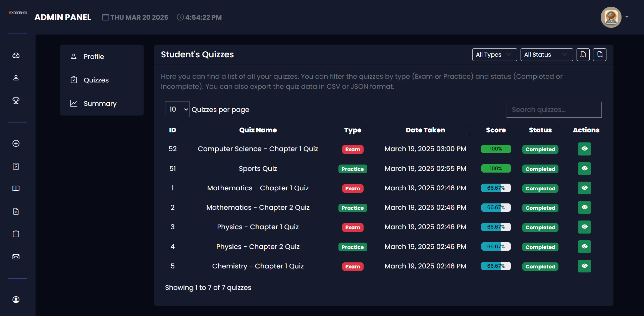644x316 pixels.
Task: Click the calendar icon beside the date
Action: (105, 17)
